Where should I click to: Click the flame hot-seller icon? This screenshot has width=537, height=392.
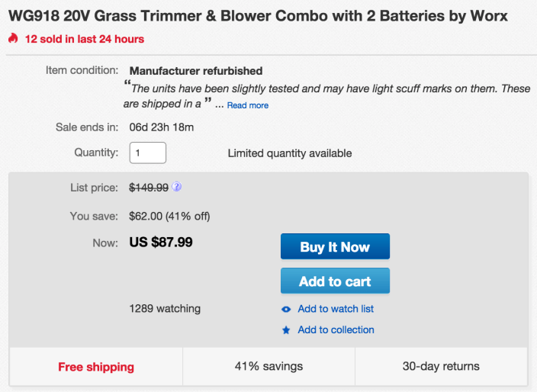point(13,39)
